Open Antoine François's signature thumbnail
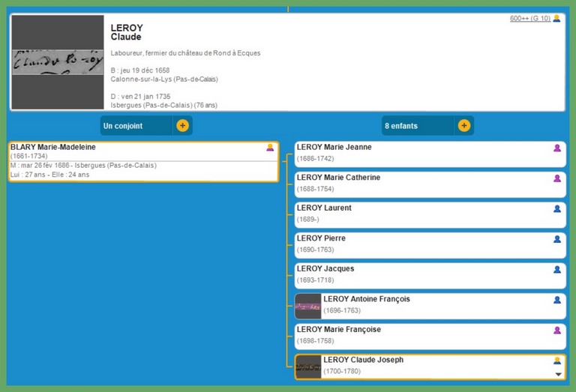The height and width of the screenshot is (392, 576). tap(308, 307)
